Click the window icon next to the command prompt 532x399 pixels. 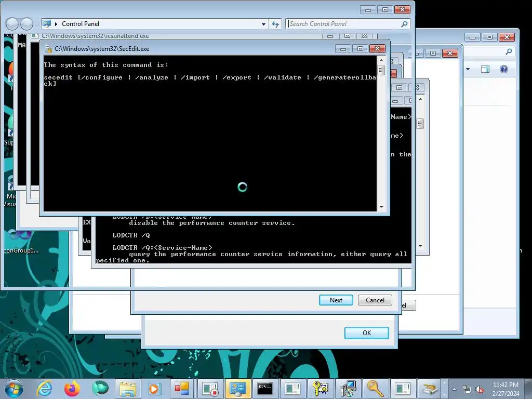292,389
